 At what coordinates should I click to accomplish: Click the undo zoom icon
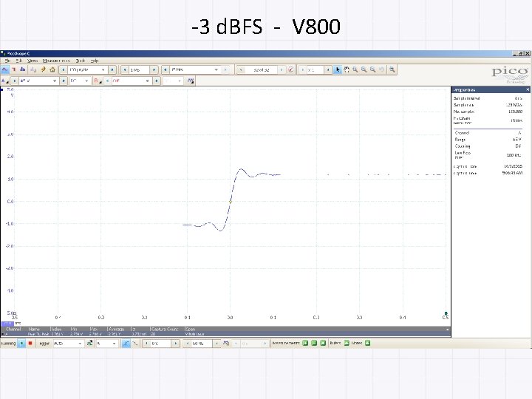(382, 69)
